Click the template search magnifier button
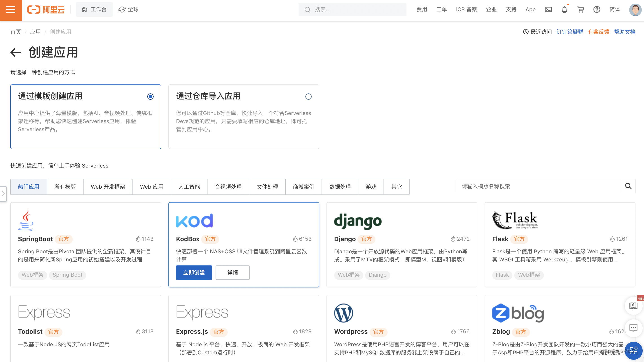This screenshot has width=644, height=362. (628, 186)
